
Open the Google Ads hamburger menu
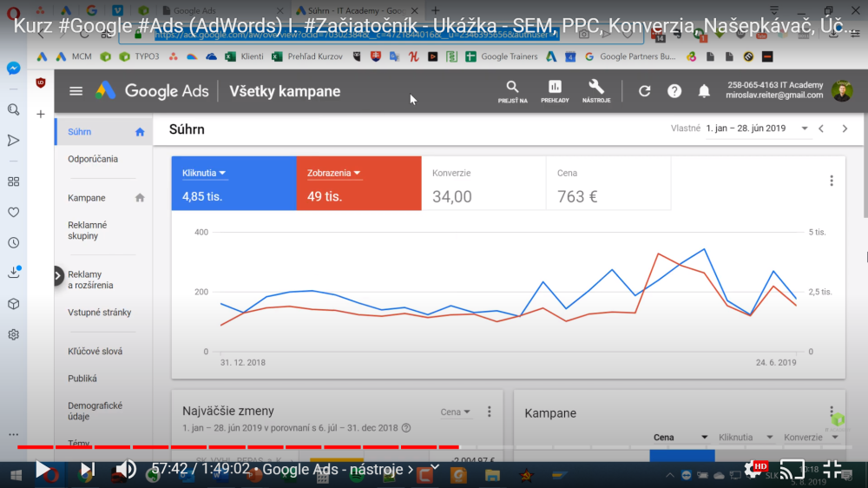pos(76,91)
